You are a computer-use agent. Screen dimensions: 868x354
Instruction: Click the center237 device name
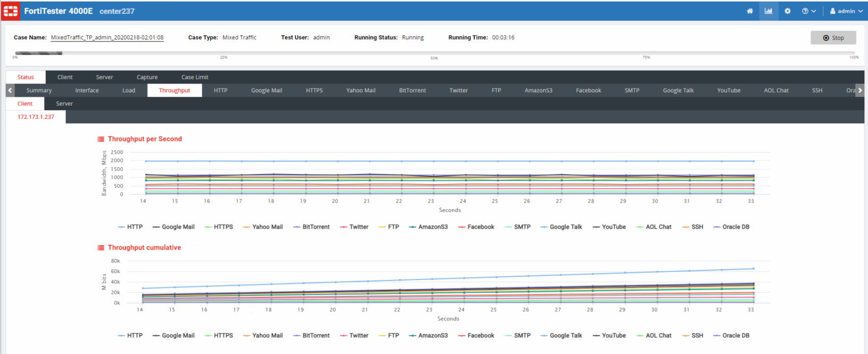(117, 11)
